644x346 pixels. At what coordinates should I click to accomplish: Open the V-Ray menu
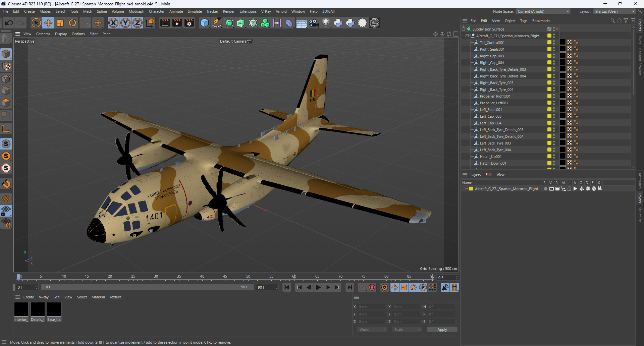(x=266, y=11)
